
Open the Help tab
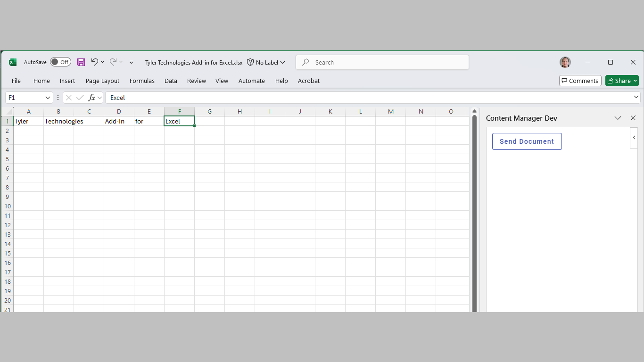281,81
